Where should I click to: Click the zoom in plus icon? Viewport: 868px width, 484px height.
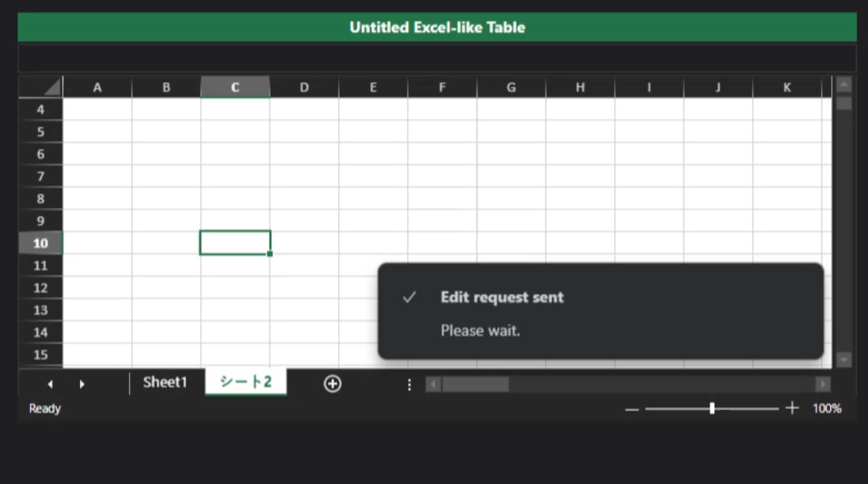point(792,408)
